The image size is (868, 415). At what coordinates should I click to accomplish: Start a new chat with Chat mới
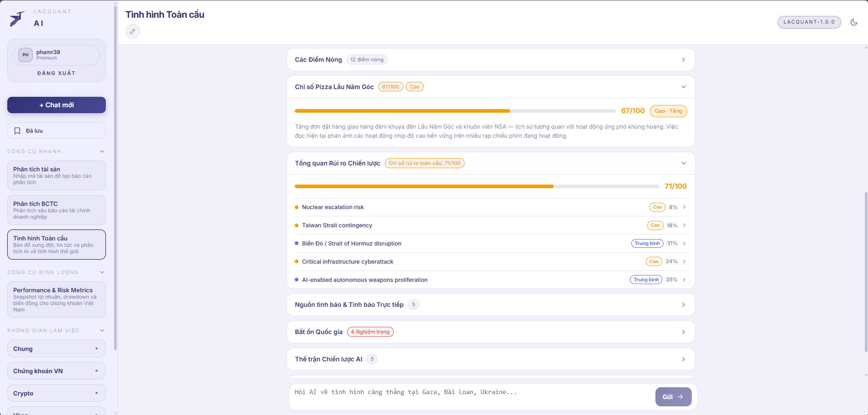(x=56, y=105)
